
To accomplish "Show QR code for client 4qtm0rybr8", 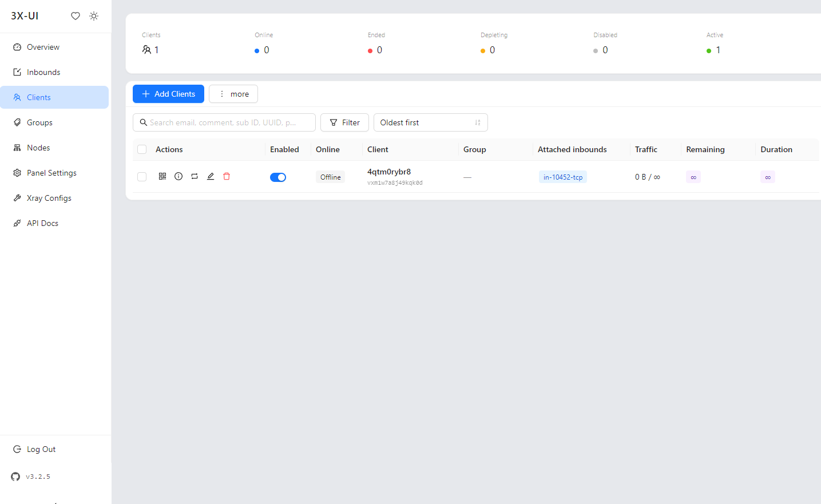I will click(x=162, y=176).
